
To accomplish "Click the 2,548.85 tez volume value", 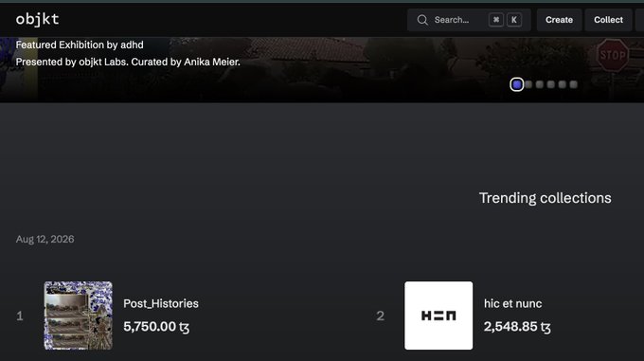I will coord(517,327).
